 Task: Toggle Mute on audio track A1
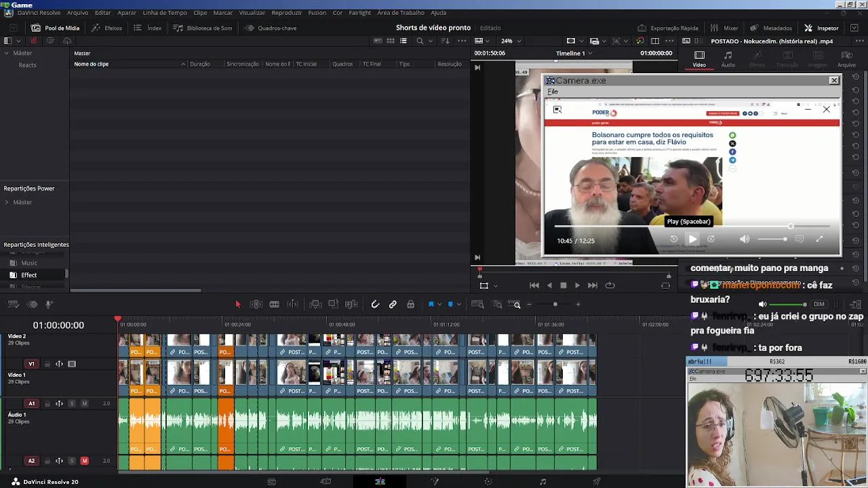point(84,403)
